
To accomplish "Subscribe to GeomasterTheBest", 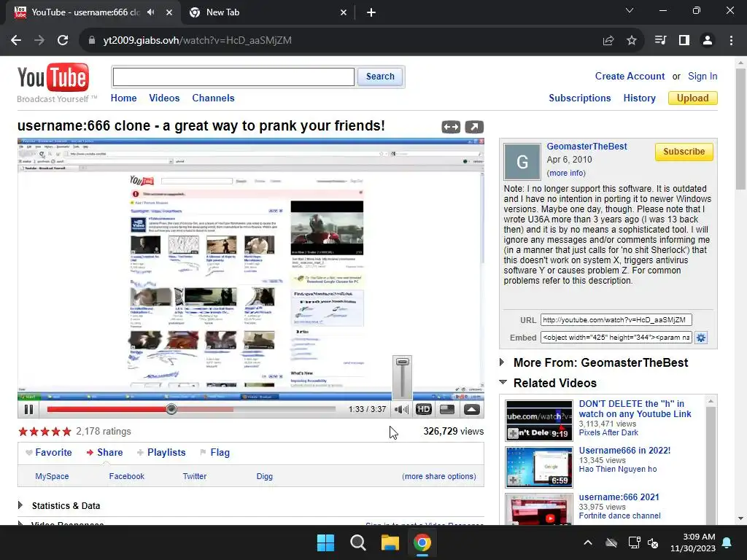I will 684,152.
